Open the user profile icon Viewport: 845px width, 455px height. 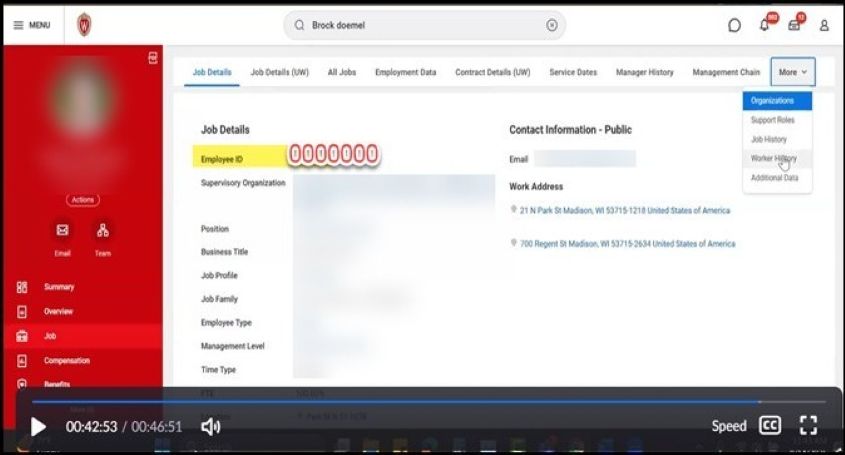click(x=824, y=26)
